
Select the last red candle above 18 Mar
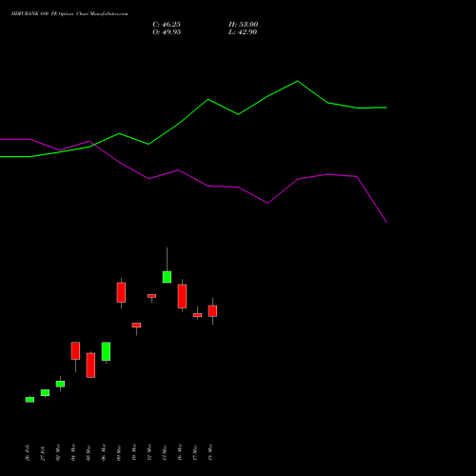coord(212,311)
